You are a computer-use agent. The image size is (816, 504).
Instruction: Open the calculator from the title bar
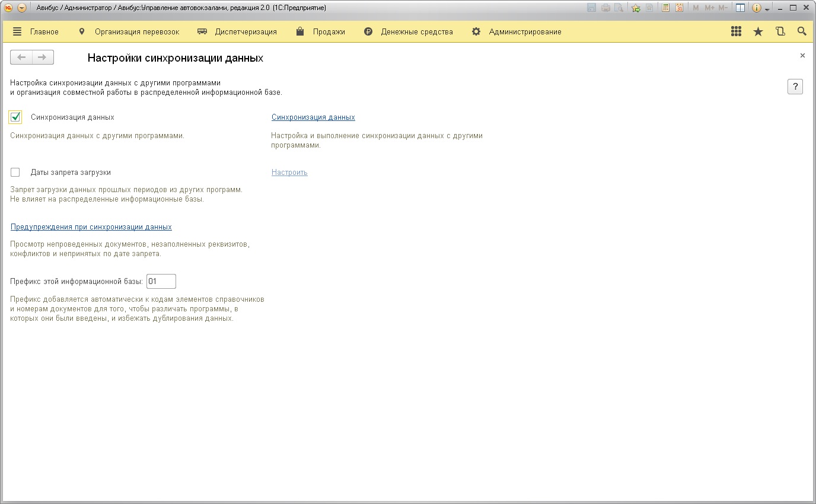[x=666, y=8]
